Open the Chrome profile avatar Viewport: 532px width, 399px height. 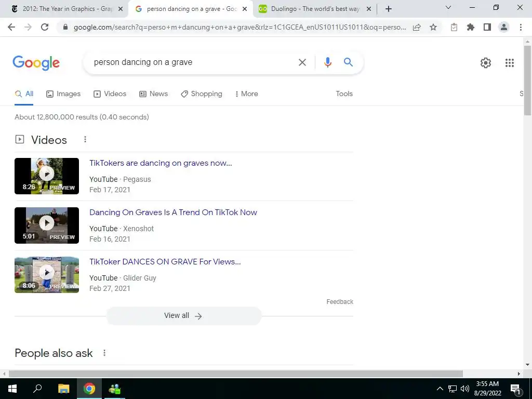click(504, 27)
